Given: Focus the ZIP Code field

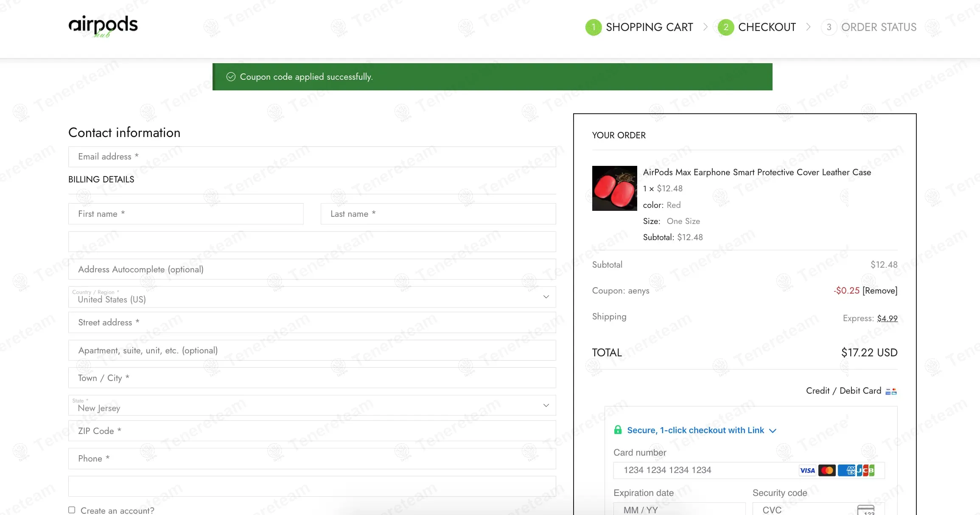Looking at the screenshot, I should click(312, 431).
